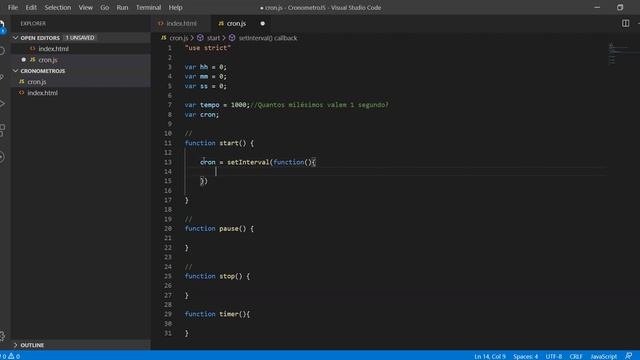Image resolution: width=640 pixels, height=360 pixels.
Task: Expand the Outline section
Action: [16, 345]
